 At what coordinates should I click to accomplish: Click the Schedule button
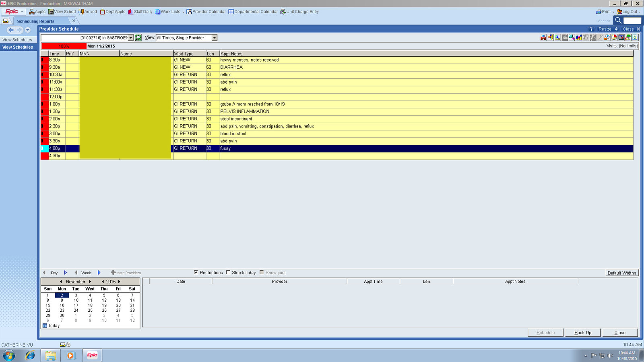click(x=545, y=333)
